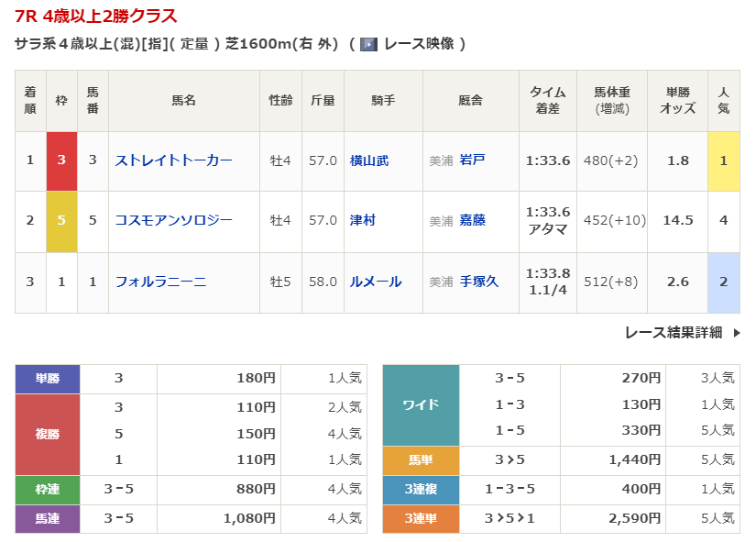This screenshot has width=756, height=542.
Task: Click the race video icon
Action: point(368,44)
